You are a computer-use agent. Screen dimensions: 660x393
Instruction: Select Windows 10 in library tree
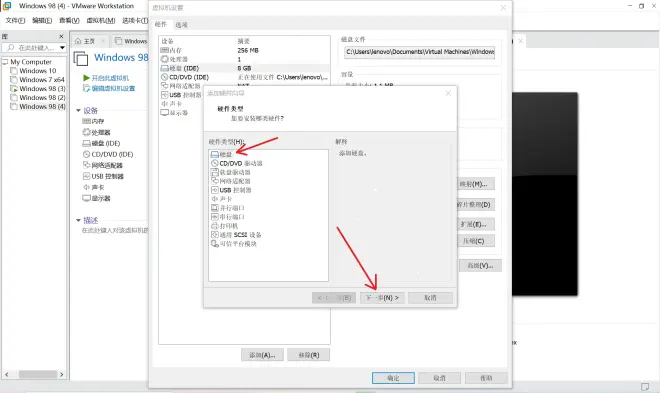click(37, 71)
